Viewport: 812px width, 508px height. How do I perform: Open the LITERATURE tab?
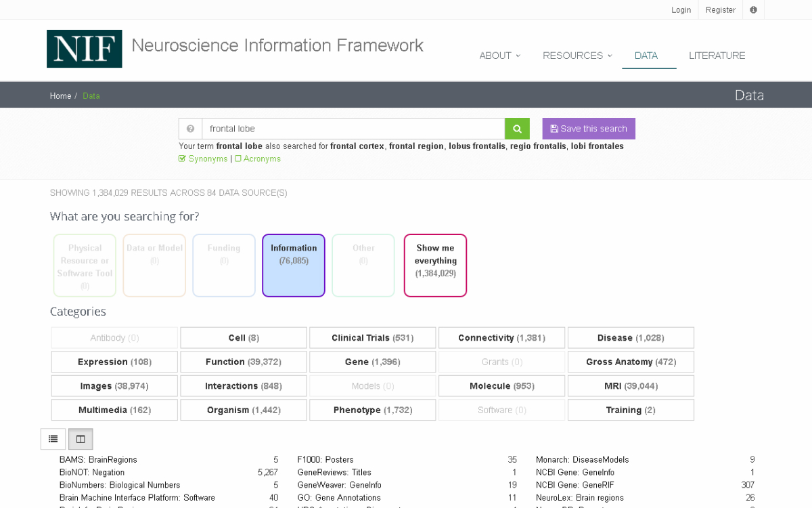point(717,56)
